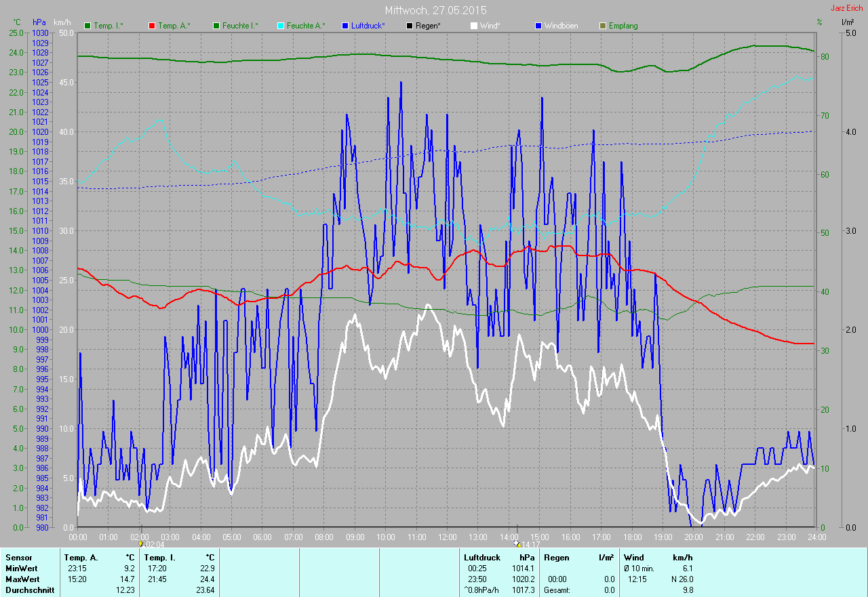Select the Temp. A. column header
The height and width of the screenshot is (597, 868).
pyautogui.click(x=81, y=558)
